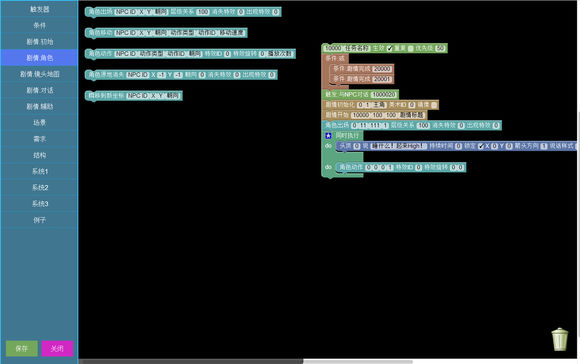580x364 pixels.
Task: Edit the 20001 condition value
Action: pos(382,79)
